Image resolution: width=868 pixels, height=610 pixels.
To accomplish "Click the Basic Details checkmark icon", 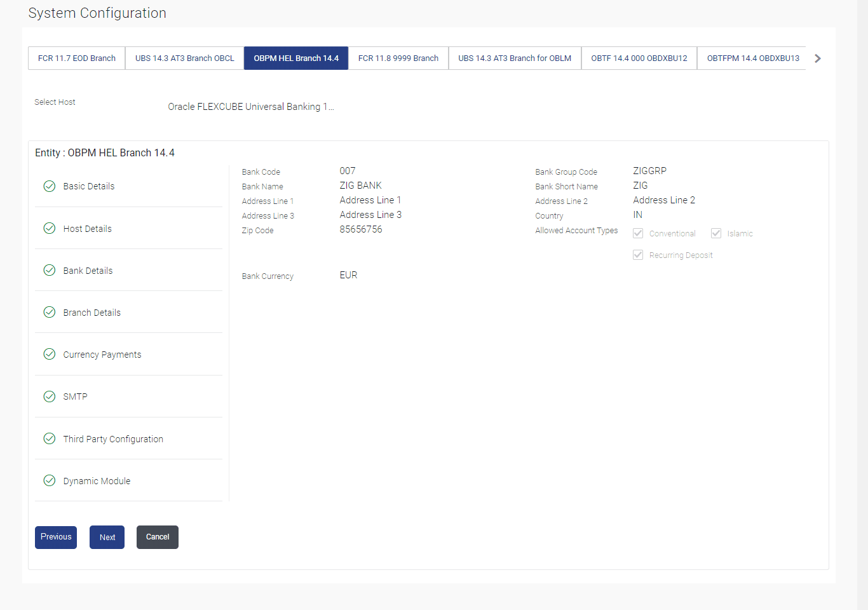I will 49,186.
